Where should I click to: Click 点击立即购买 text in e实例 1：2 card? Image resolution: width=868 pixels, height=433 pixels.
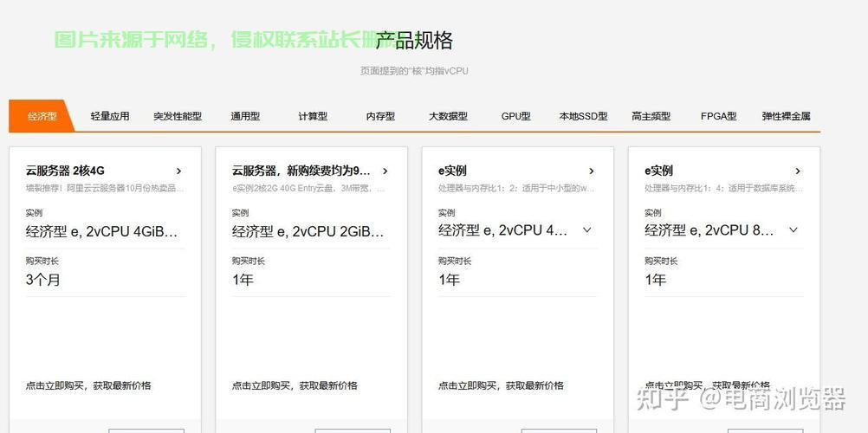502,385
